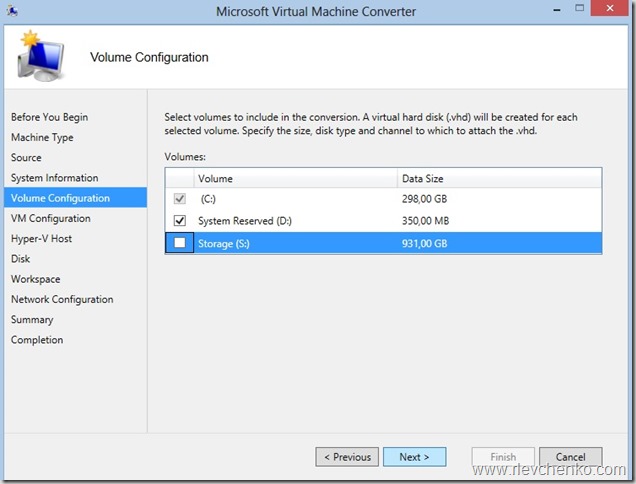Select the Storage (S:) row text

pyautogui.click(x=223, y=243)
